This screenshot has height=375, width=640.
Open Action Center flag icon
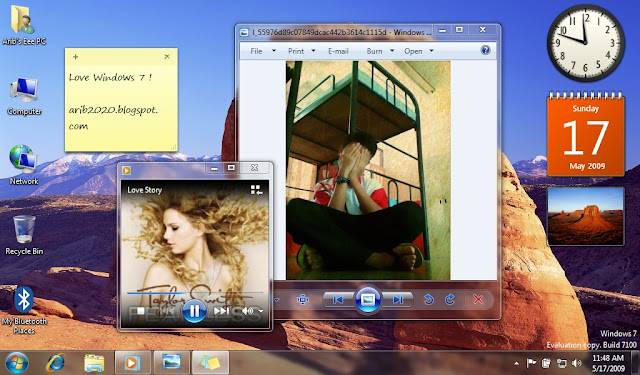[531, 363]
